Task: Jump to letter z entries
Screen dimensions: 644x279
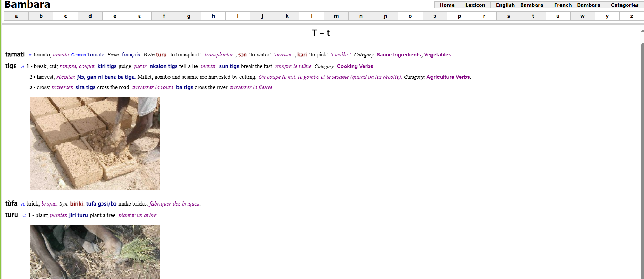Action: [632, 16]
